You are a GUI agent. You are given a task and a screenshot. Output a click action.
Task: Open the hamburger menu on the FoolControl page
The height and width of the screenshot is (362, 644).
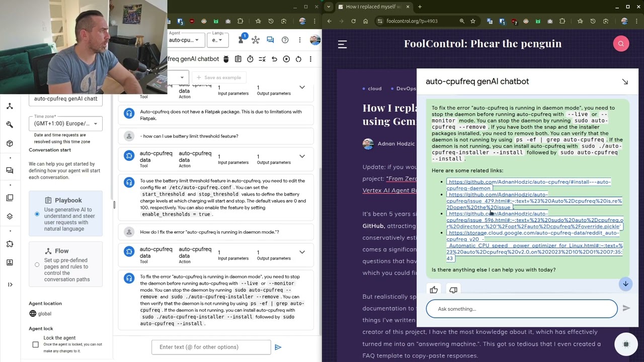tap(342, 44)
